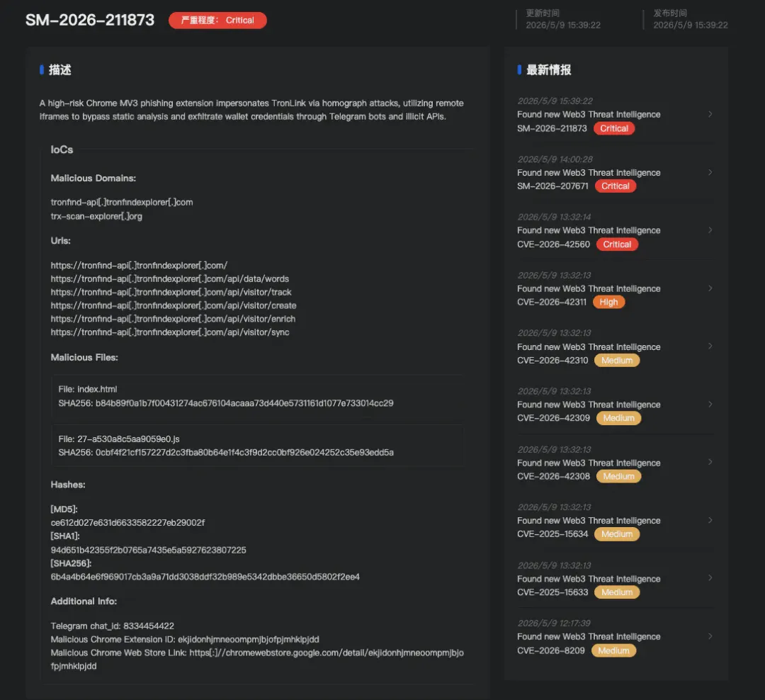Click File: 27-a530a8c5aa9059e0.js entry

[119, 439]
